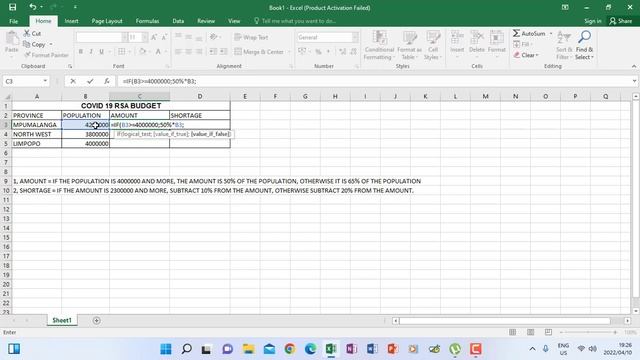
Task: Toggle bold formatting
Action: click(x=81, y=51)
